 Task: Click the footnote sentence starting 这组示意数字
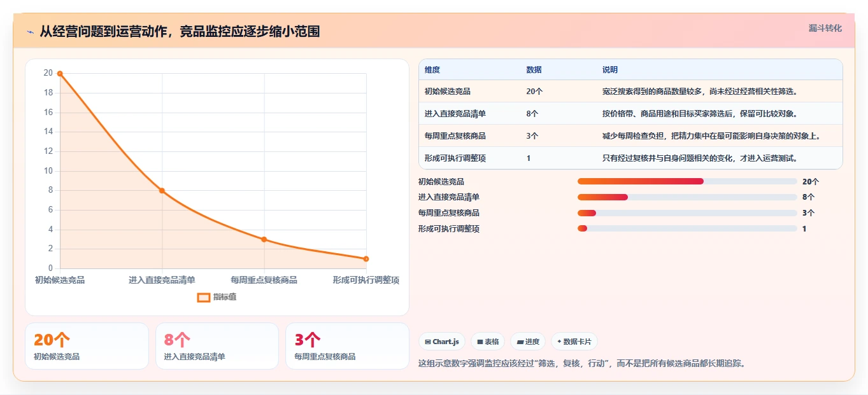coord(582,364)
